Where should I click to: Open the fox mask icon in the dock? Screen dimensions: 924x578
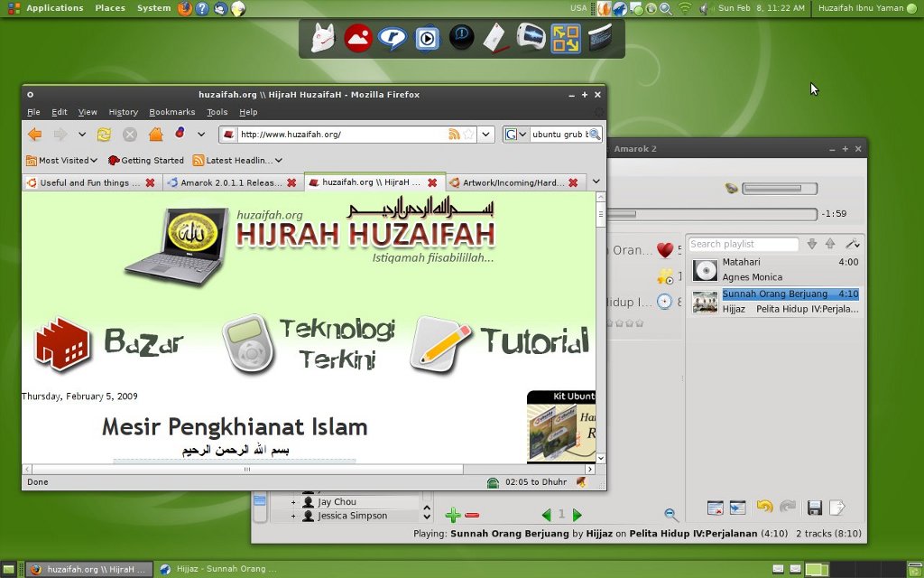[x=323, y=38]
